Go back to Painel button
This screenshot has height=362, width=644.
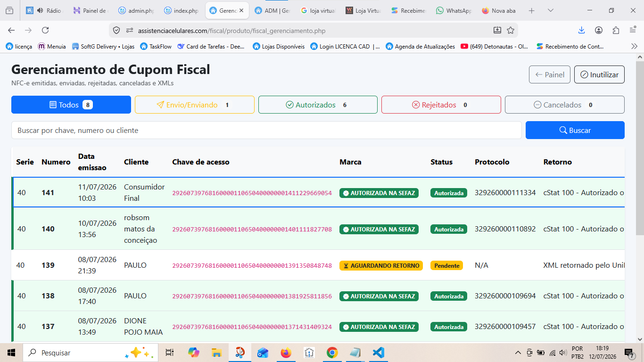pos(550,74)
